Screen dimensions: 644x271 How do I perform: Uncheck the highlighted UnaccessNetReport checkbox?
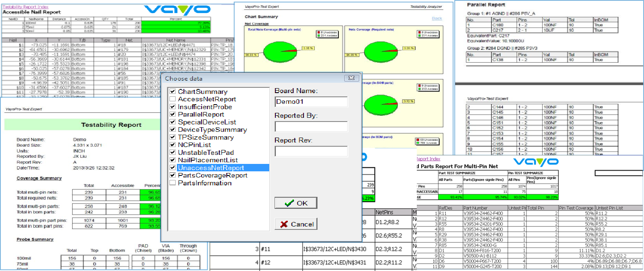pos(173,168)
